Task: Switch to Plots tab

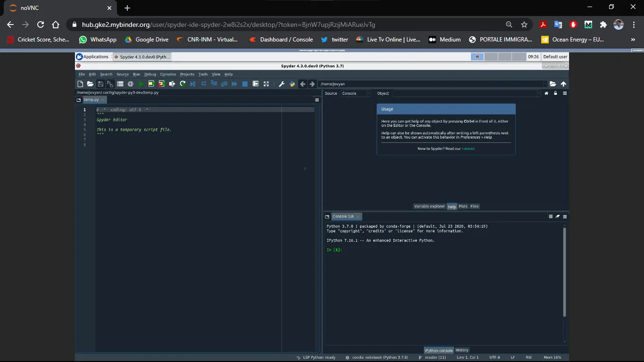Action: (x=463, y=206)
